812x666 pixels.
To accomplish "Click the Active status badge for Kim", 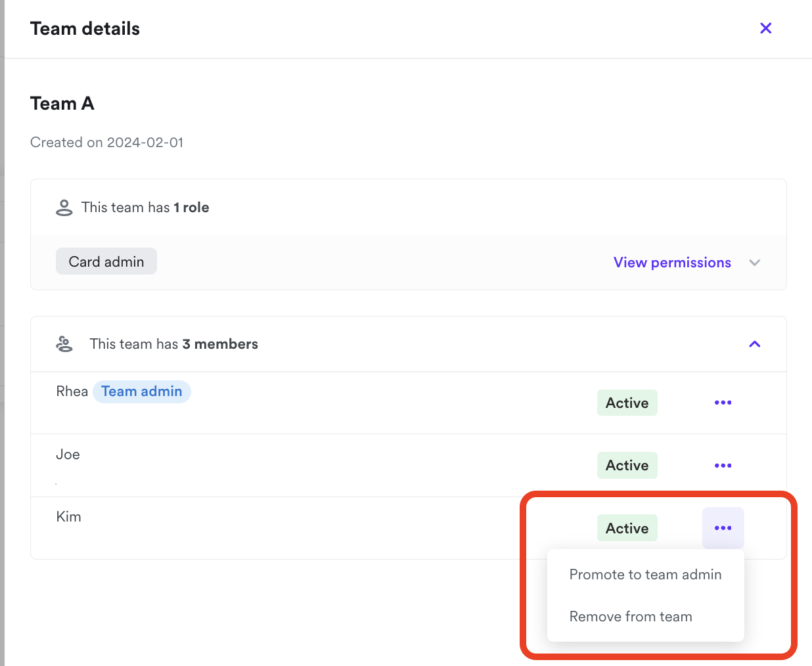I will [627, 528].
